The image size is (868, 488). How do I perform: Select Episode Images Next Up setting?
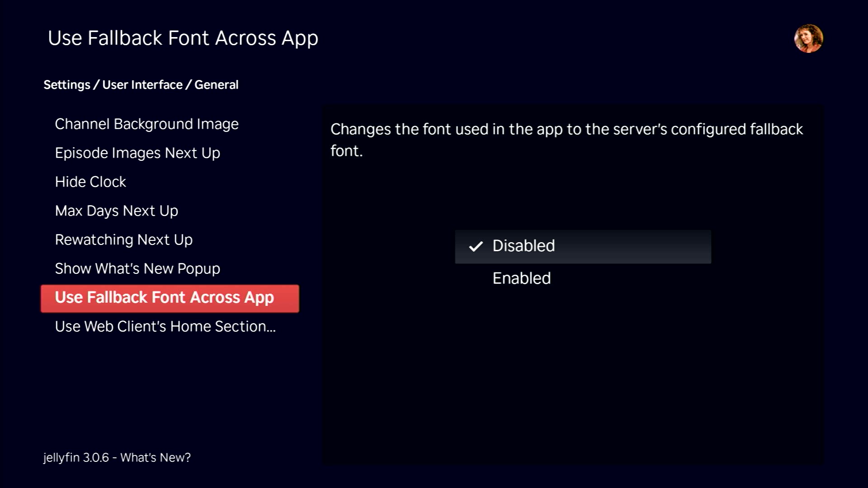pyautogui.click(x=137, y=153)
